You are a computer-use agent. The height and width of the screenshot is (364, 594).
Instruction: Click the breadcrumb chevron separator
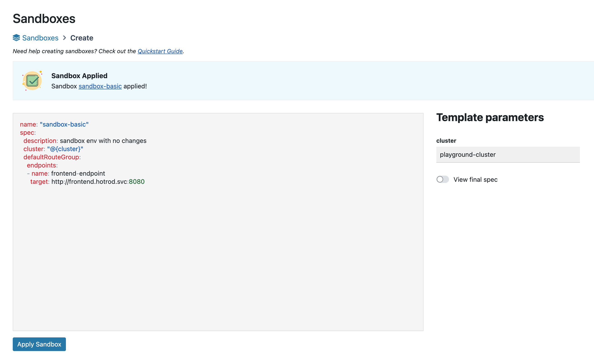click(64, 38)
